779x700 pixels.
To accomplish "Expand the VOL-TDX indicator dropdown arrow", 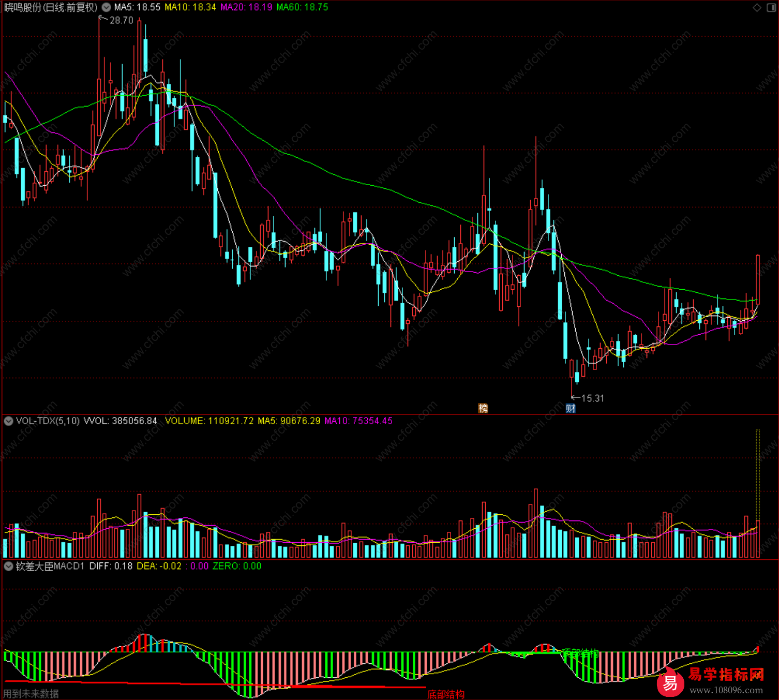I will pos(8,421).
